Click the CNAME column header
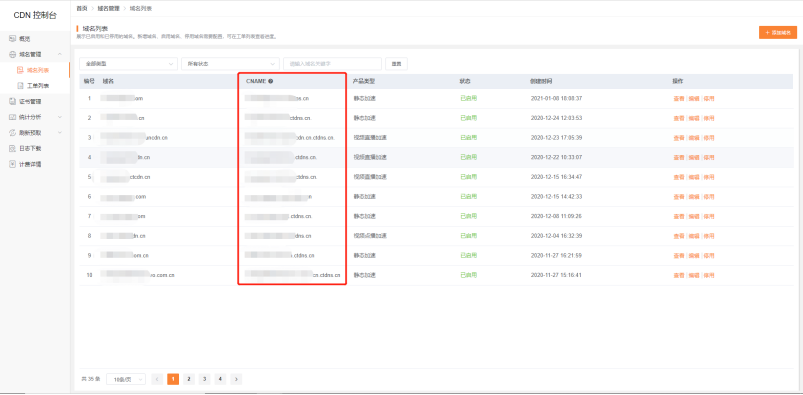The height and width of the screenshot is (395, 803). click(x=256, y=81)
